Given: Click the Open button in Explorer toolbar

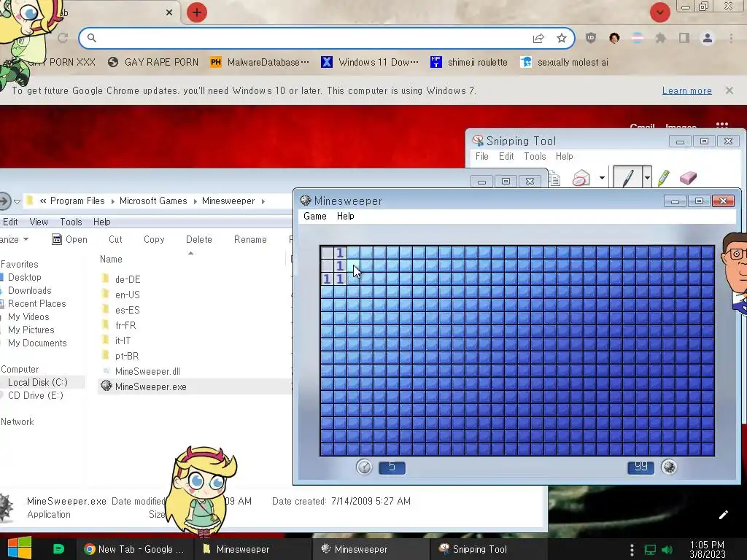Looking at the screenshot, I should 69,239.
